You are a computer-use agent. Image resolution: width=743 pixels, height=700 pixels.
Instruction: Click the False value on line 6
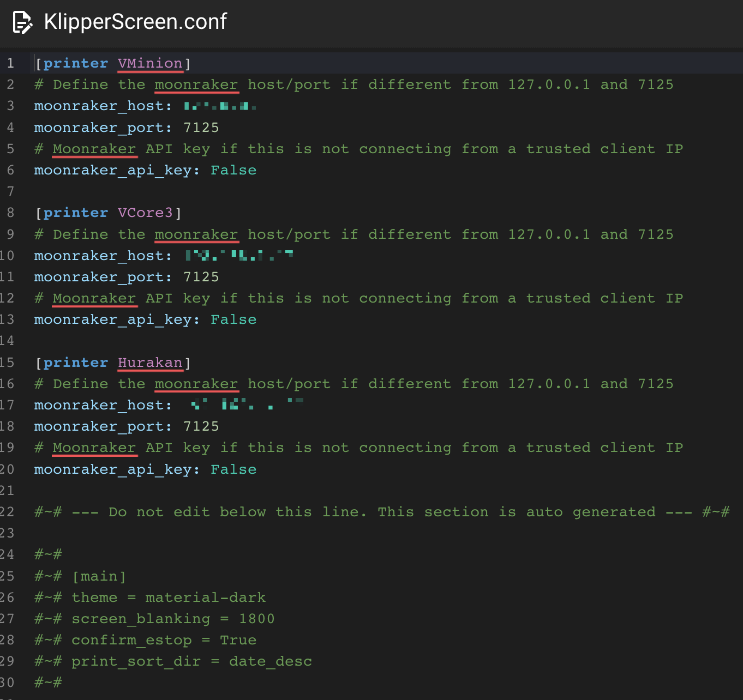point(233,171)
